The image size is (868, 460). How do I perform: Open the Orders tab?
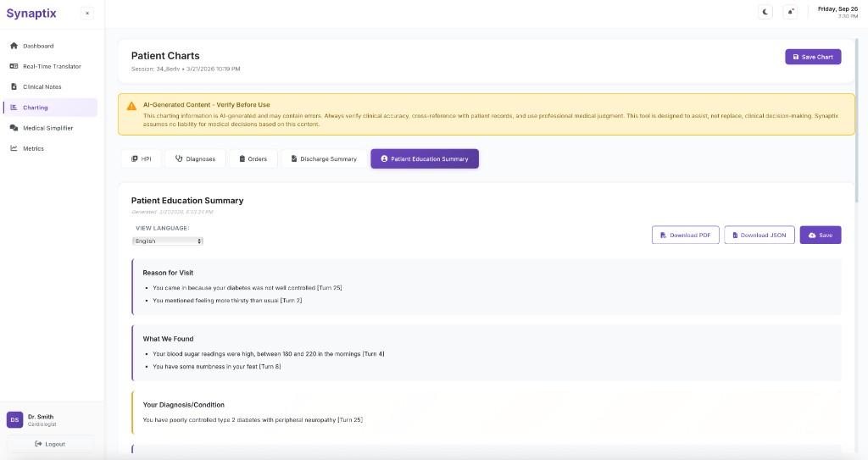253,159
